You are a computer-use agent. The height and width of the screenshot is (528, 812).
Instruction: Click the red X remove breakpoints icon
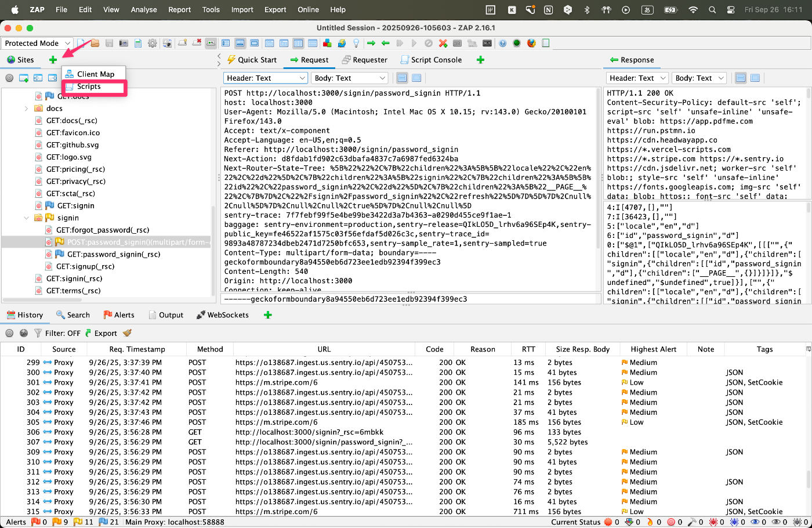coord(443,43)
